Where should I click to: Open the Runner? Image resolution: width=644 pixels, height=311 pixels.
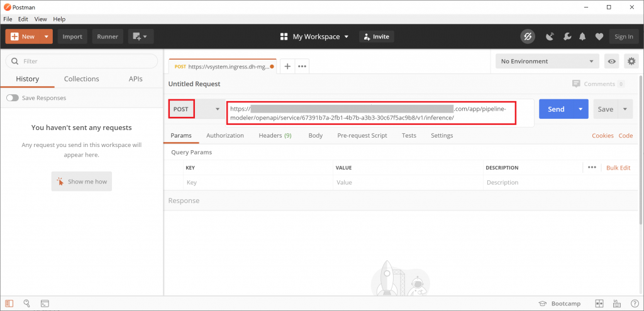[x=108, y=36]
